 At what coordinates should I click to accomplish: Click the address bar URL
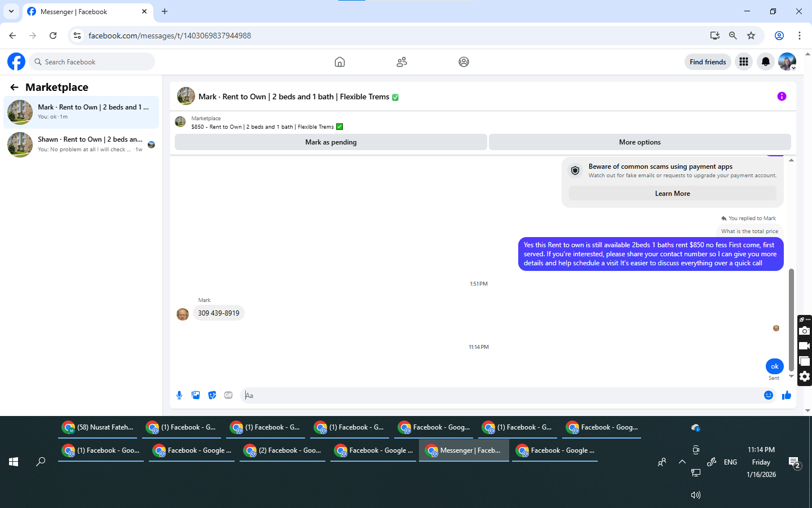click(170, 36)
